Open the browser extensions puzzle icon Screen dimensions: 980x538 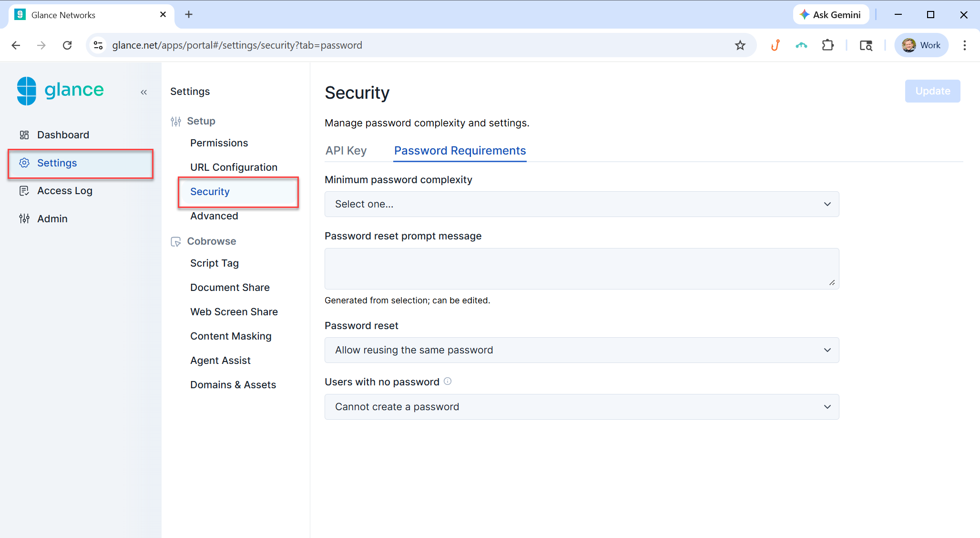[x=828, y=45]
